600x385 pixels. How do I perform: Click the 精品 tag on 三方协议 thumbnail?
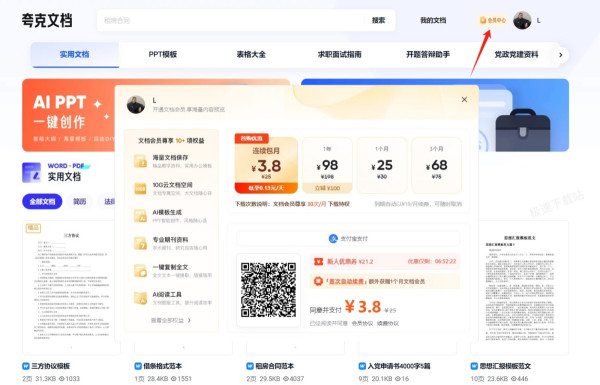[x=33, y=228]
